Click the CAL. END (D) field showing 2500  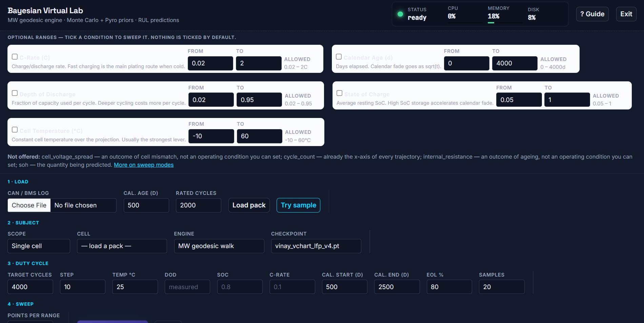point(397,287)
